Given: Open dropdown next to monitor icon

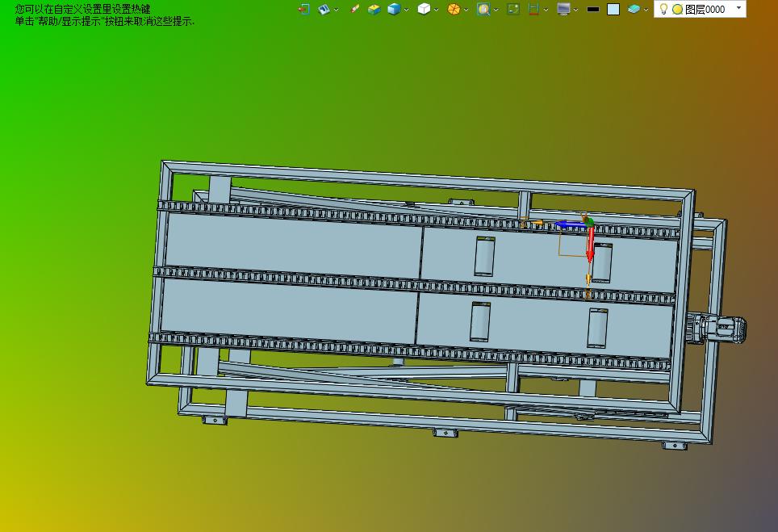Looking at the screenshot, I should (x=575, y=10).
